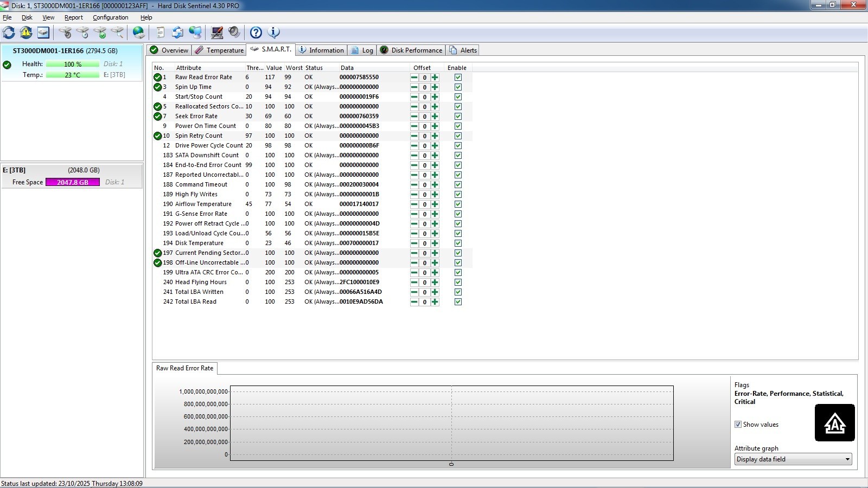Toggle Enable checkbox for Total LBA Read
This screenshot has width=868, height=488.
pyautogui.click(x=458, y=302)
